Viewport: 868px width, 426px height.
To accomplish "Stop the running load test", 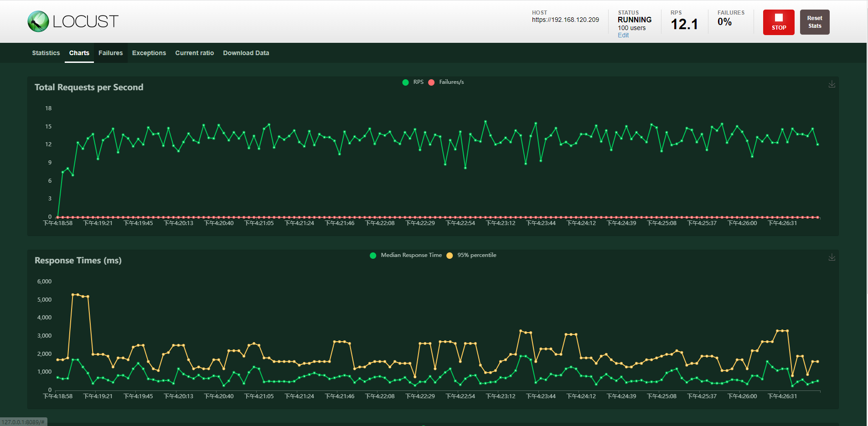I will coord(779,22).
